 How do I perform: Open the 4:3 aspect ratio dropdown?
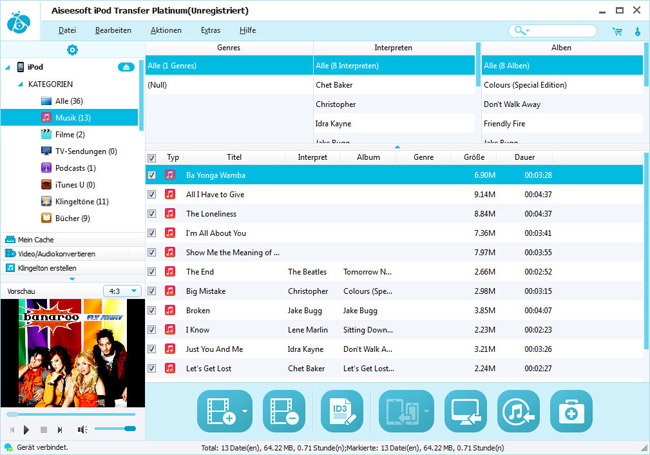pyautogui.click(x=122, y=291)
